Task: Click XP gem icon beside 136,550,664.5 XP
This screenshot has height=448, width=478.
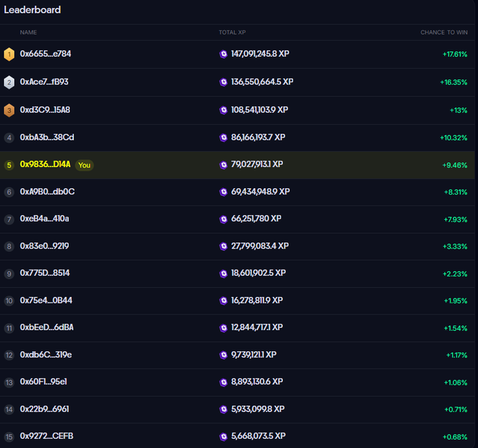Action: tap(224, 82)
